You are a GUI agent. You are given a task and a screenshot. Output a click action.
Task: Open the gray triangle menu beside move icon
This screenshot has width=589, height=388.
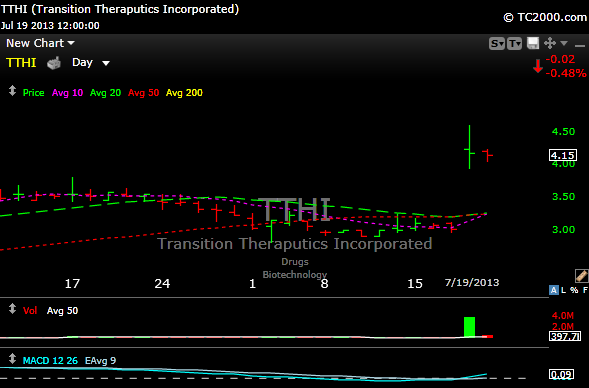564,44
